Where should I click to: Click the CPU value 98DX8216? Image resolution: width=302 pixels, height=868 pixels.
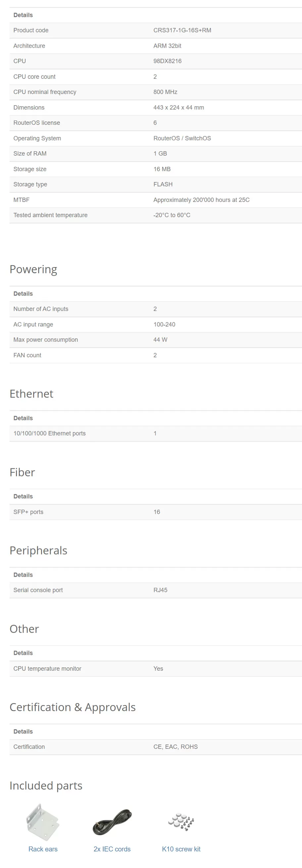click(x=168, y=61)
